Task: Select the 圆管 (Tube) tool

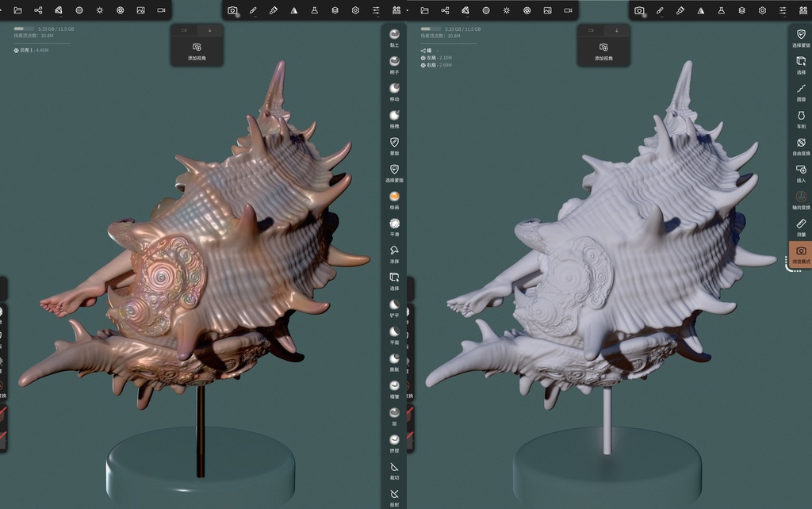Action: tap(801, 89)
